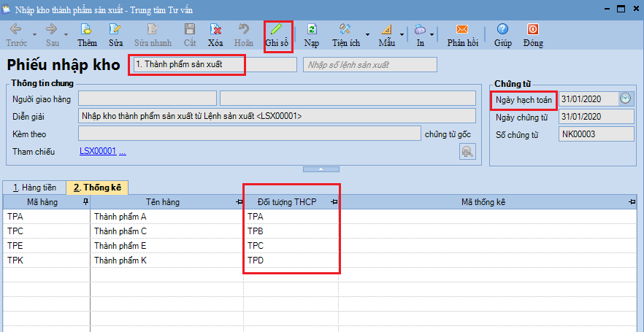Click the Đối tượng THCP cell TPD

tap(291, 260)
